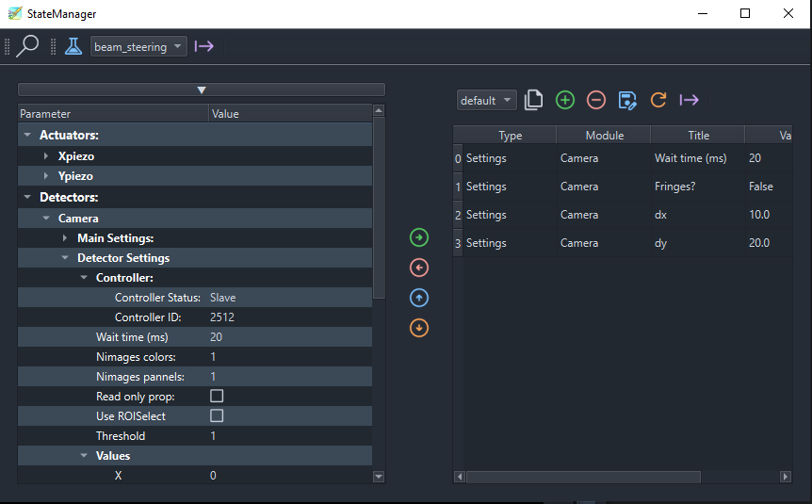Click the Controller Status Slave value
This screenshot has width=812, height=504.
click(290, 298)
